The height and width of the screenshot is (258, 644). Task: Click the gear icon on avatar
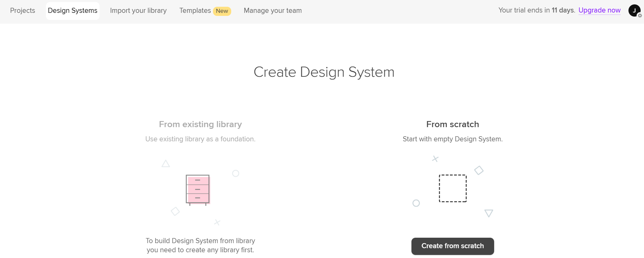pyautogui.click(x=640, y=16)
